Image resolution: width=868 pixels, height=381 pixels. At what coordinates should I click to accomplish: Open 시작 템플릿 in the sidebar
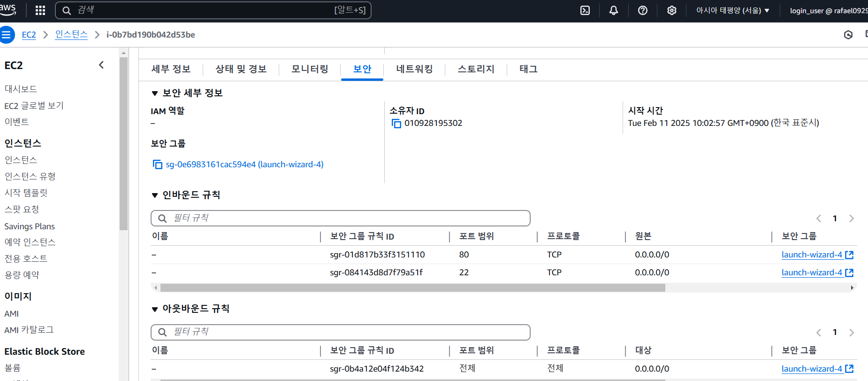click(26, 193)
